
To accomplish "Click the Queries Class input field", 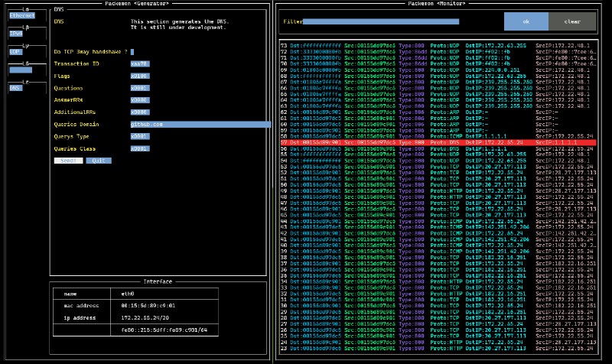I will (x=140, y=148).
